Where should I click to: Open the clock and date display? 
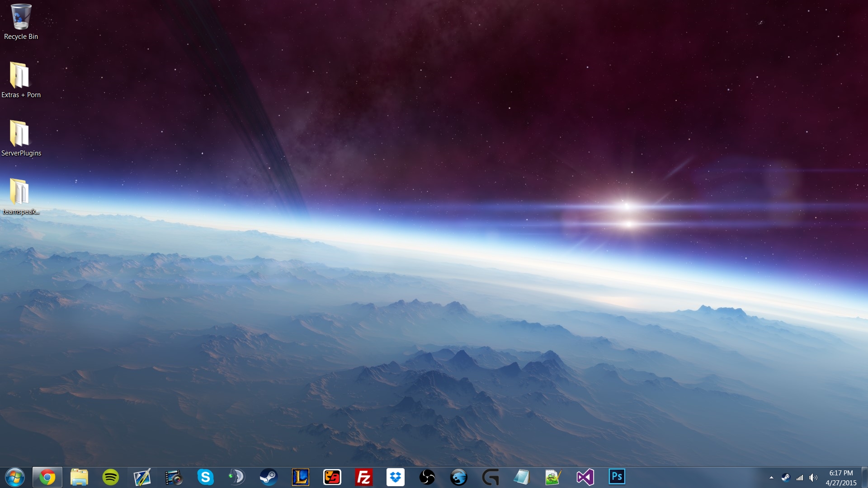coord(841,478)
